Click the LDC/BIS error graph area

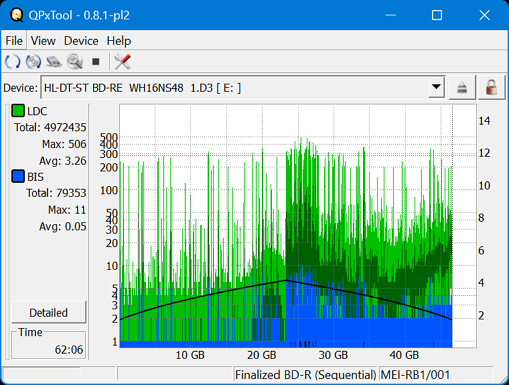point(298,226)
